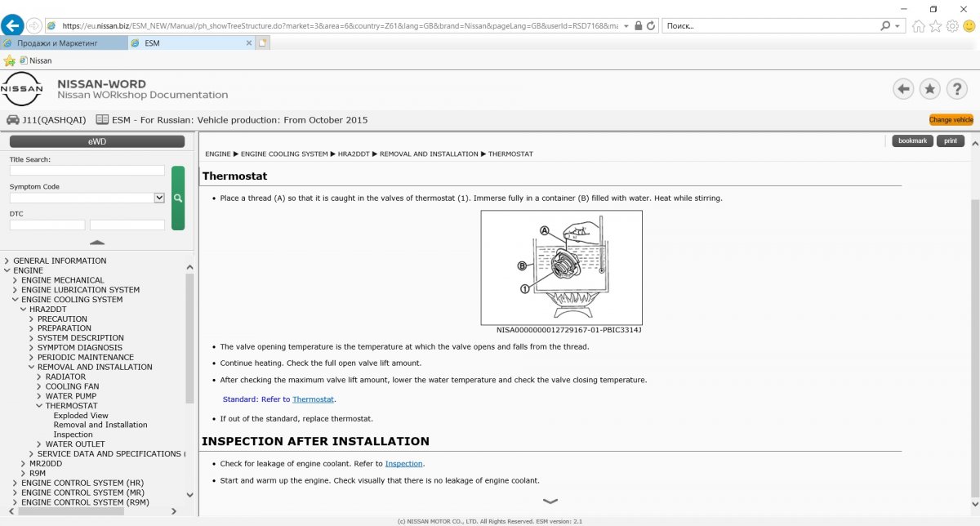Click the bookmark button

coord(912,140)
